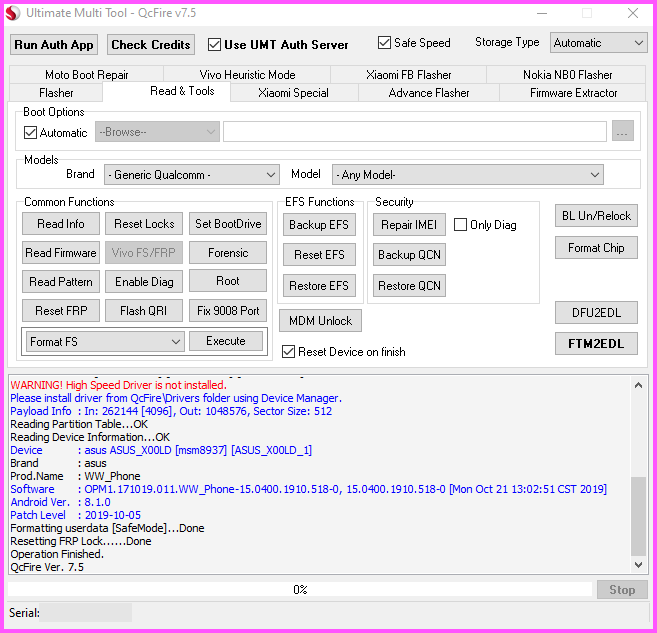The image size is (657, 633).
Task: Click the Repair IMEI button
Action: click(409, 225)
